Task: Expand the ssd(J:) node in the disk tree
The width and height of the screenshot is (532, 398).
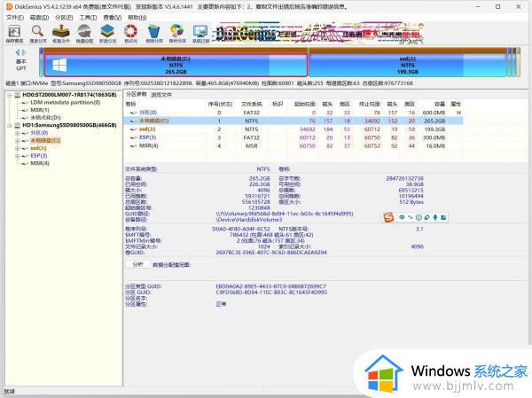Action: 18,148
